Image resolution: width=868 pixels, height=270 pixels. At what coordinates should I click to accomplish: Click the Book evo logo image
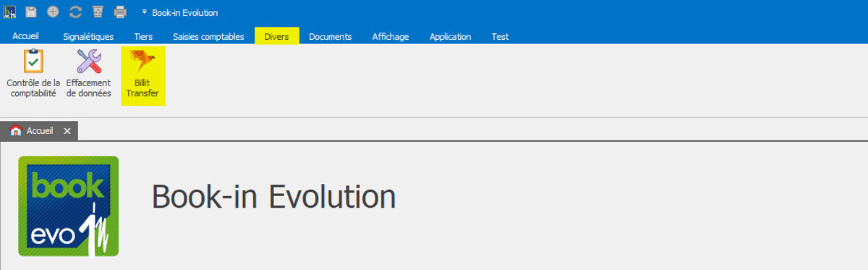[x=68, y=206]
